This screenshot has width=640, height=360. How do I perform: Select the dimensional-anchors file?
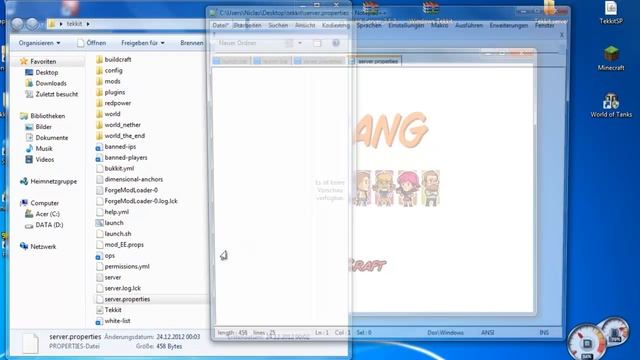click(129, 179)
